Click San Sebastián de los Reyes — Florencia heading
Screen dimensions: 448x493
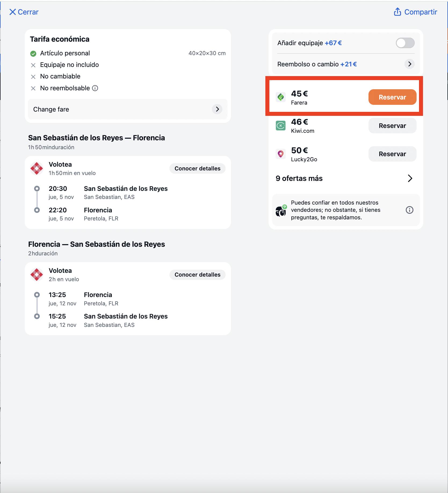[96, 138]
